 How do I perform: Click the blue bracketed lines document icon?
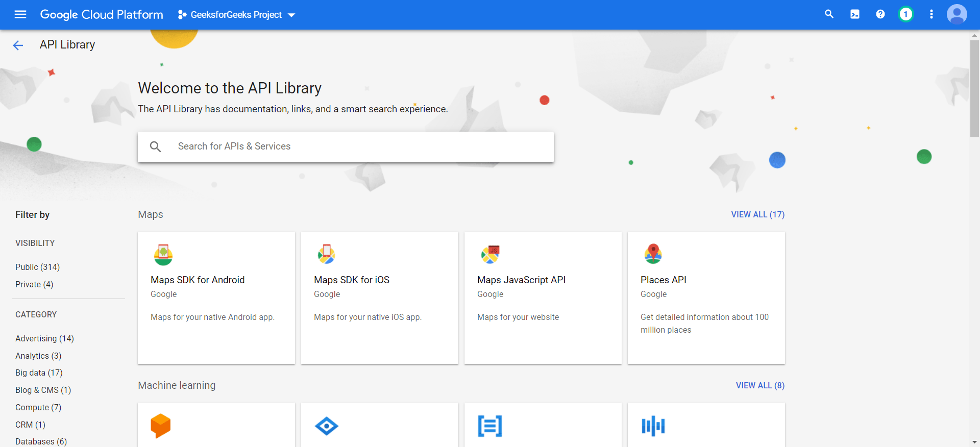[490, 426]
